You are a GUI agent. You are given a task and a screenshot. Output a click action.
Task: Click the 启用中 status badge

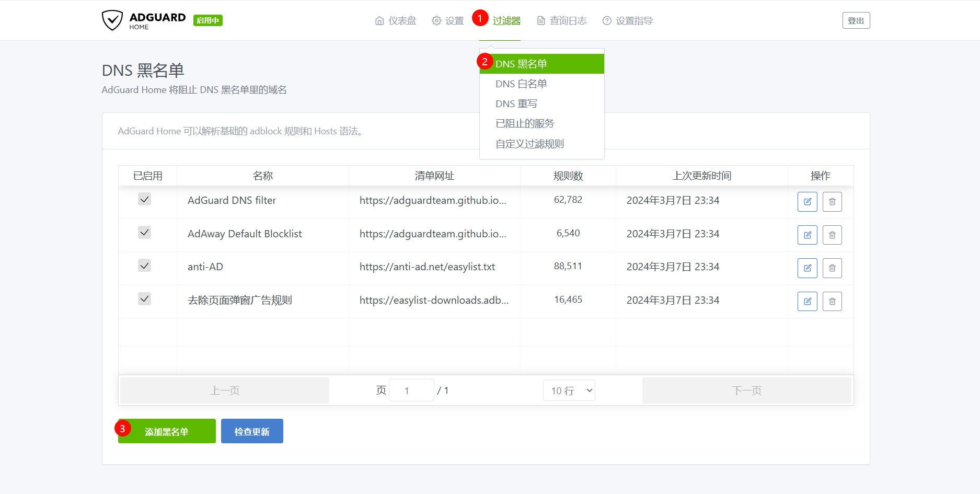(208, 20)
